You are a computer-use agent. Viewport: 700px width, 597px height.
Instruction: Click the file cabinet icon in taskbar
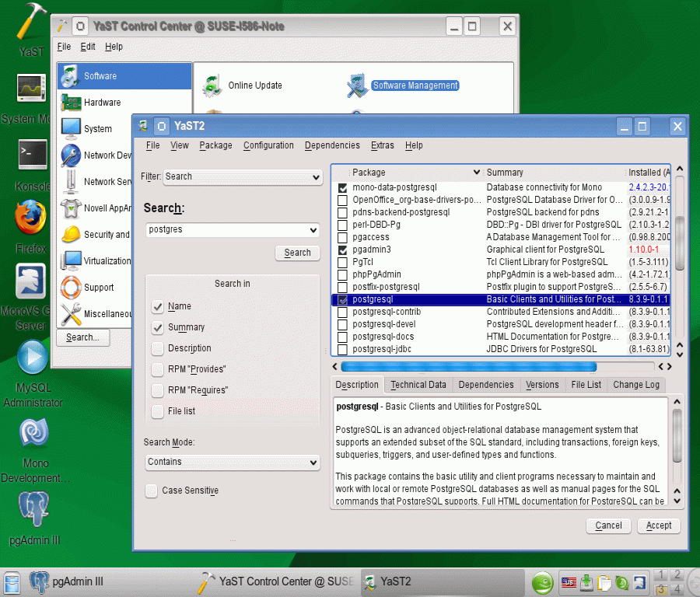(12, 582)
